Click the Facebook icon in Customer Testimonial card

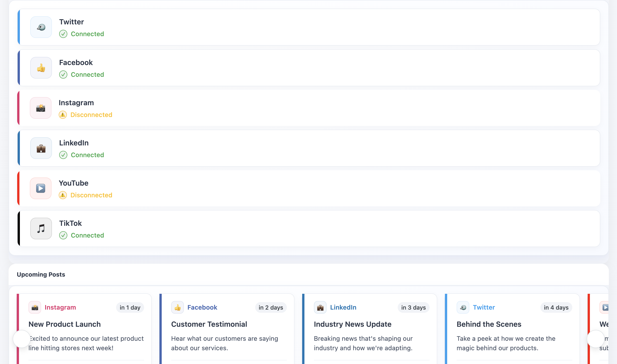coord(177,308)
